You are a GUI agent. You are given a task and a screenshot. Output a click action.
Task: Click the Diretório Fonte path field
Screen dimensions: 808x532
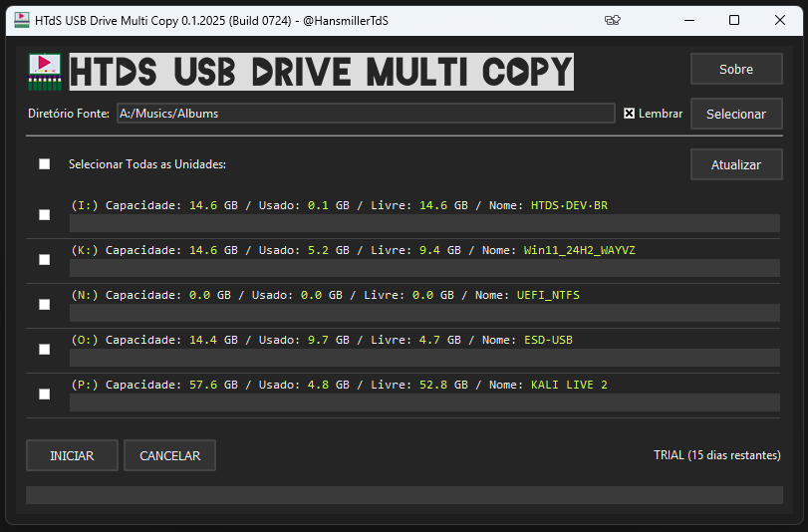pos(366,113)
